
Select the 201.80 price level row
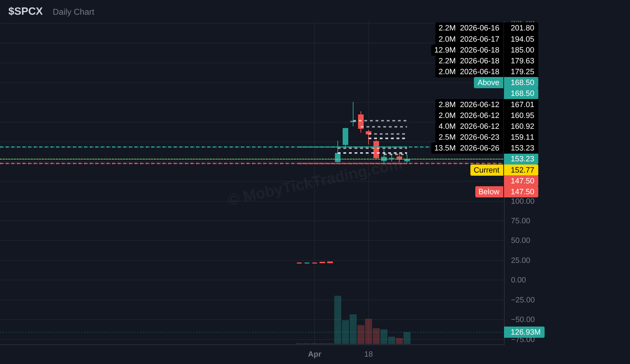[486, 28]
